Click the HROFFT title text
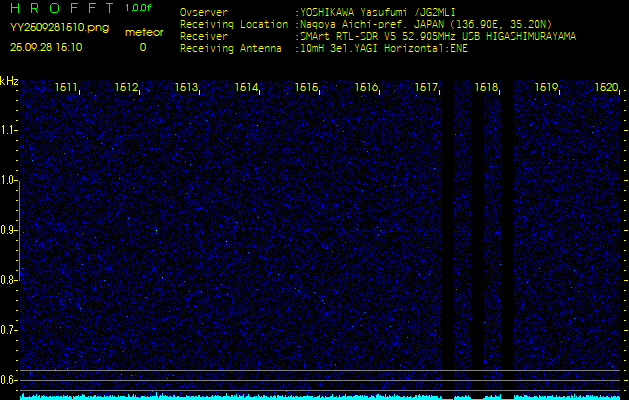 (62, 8)
